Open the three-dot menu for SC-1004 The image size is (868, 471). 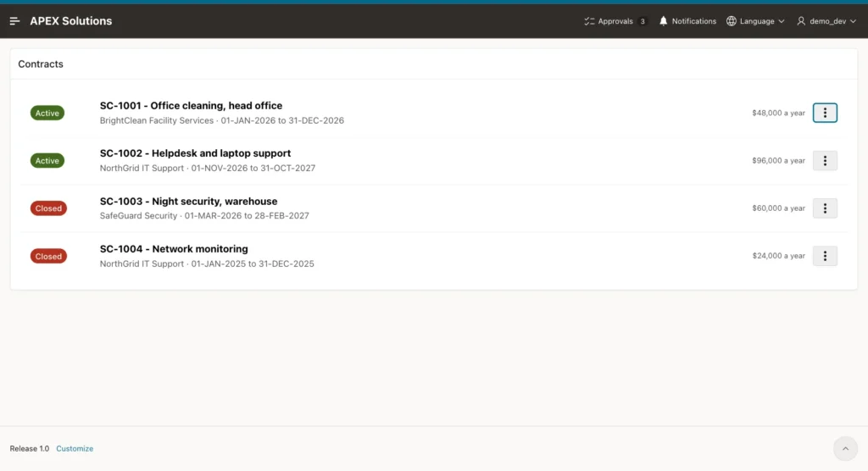825,256
